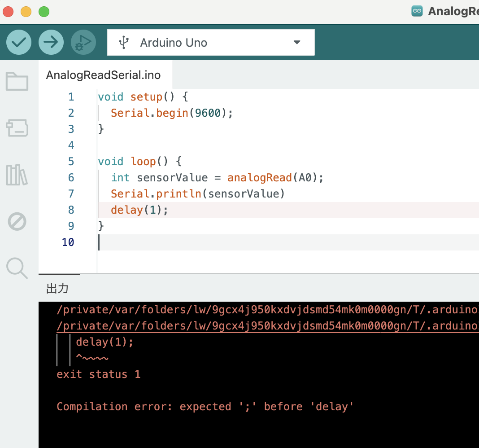Click the exit status 1 output text
This screenshot has height=448, width=479.
[98, 374]
